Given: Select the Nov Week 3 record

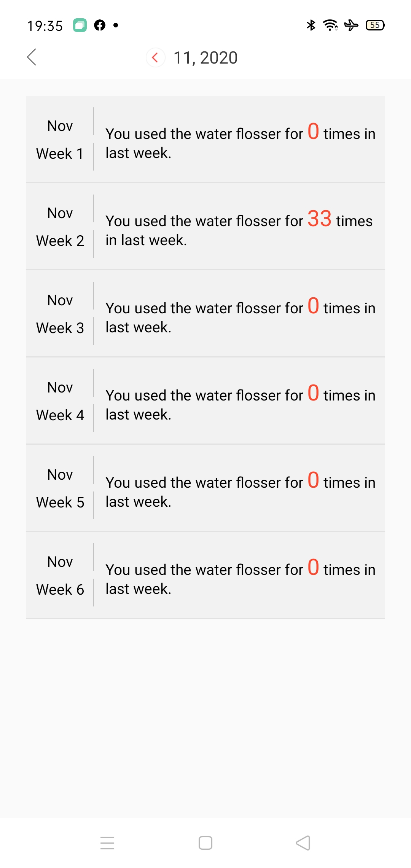Looking at the screenshot, I should coord(205,314).
